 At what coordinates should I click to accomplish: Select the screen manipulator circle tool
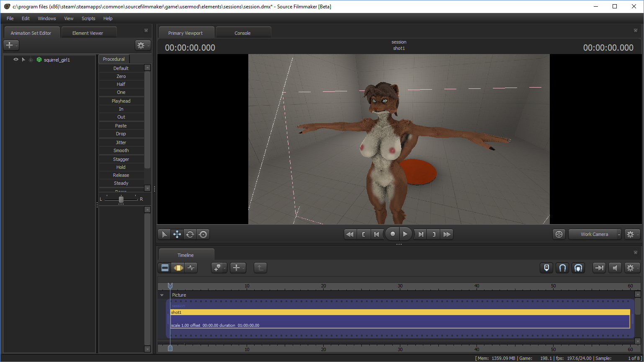tap(203, 234)
